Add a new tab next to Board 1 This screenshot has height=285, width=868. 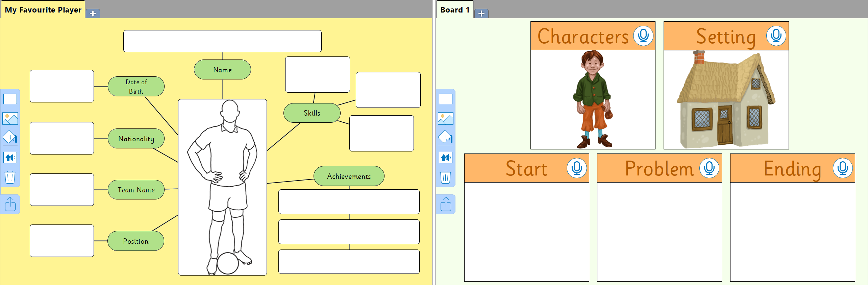[x=481, y=14]
